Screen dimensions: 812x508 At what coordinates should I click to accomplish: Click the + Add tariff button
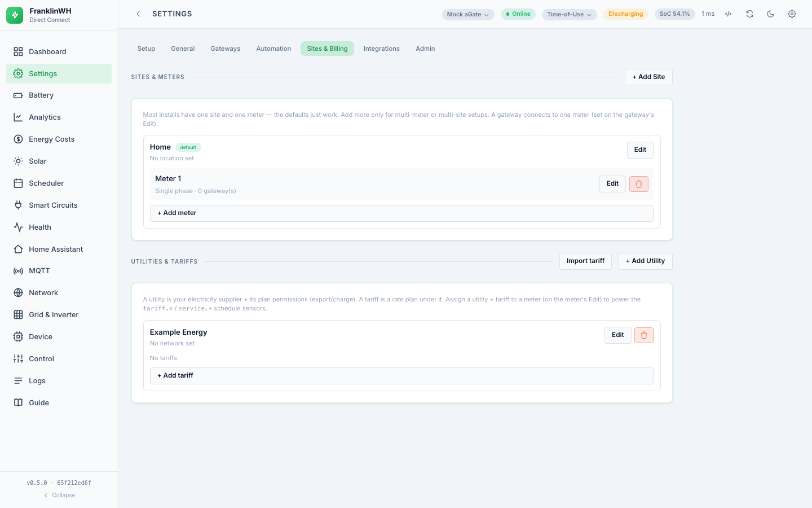click(x=401, y=376)
